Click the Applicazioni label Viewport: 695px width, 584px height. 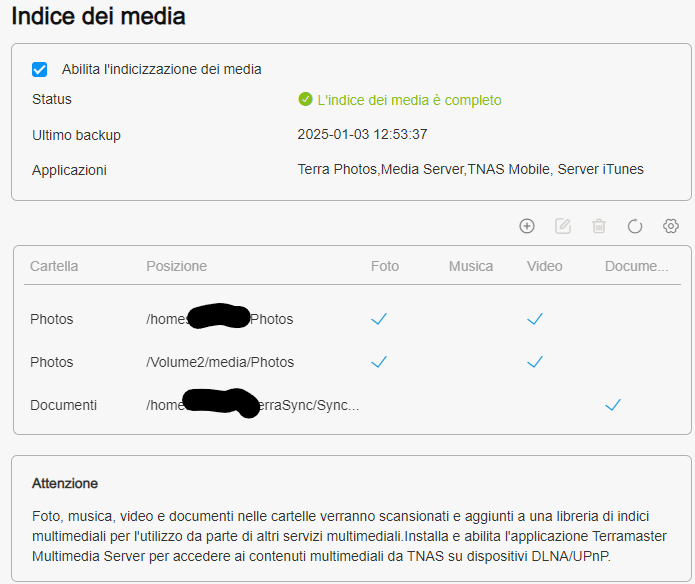pos(69,170)
